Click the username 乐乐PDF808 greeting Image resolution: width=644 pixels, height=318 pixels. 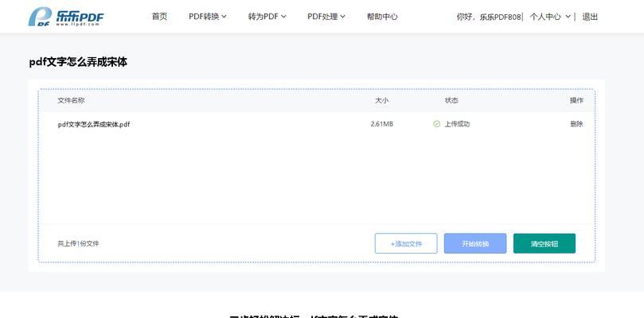[x=488, y=17]
